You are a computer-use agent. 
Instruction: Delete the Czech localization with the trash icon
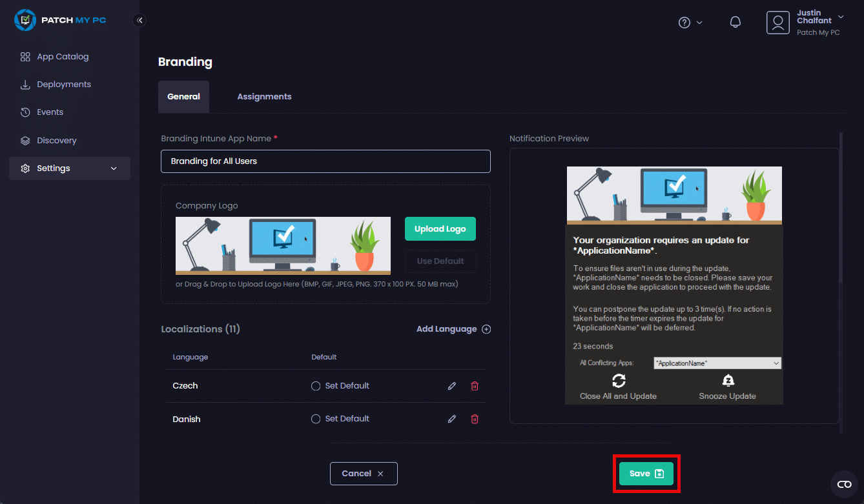tap(475, 386)
